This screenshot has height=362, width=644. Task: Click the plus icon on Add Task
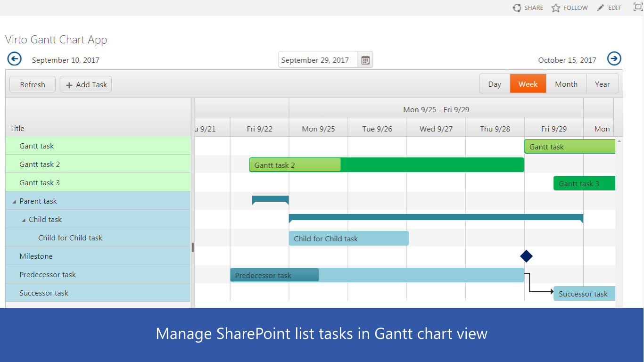point(69,85)
